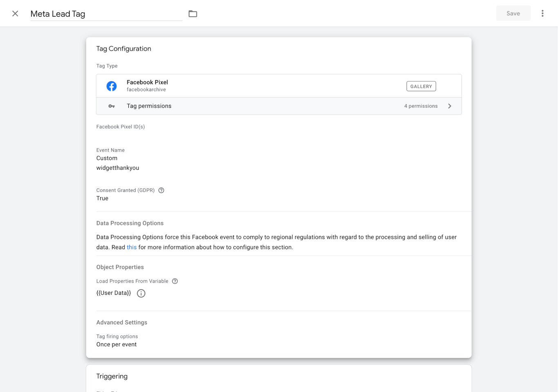Viewport: 558px width, 392px height.
Task: Open the three-dot more options menu
Action: click(x=542, y=13)
